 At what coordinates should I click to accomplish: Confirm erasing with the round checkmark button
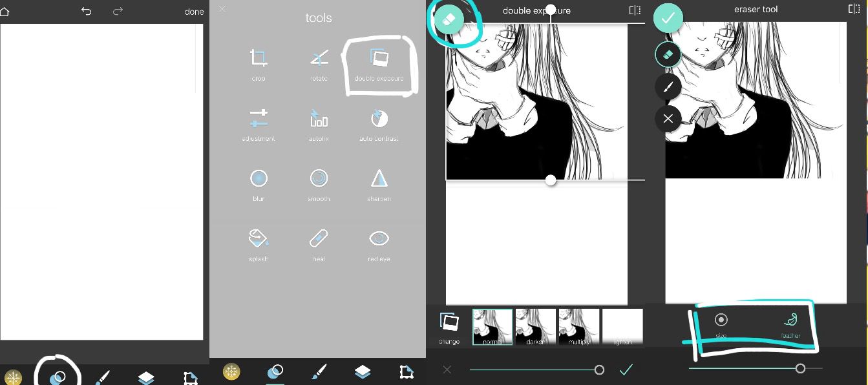668,19
